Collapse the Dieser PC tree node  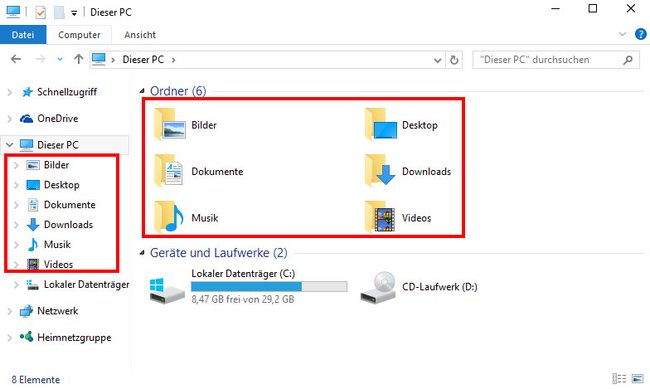(x=9, y=145)
